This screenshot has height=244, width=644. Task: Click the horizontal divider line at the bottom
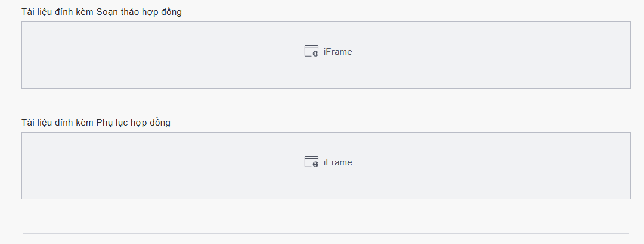click(326, 233)
